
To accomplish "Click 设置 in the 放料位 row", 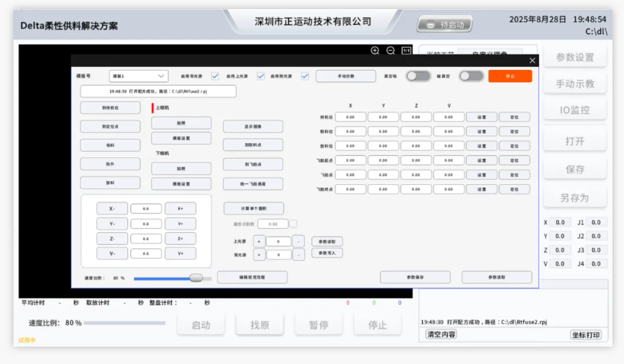I will coord(481,146).
